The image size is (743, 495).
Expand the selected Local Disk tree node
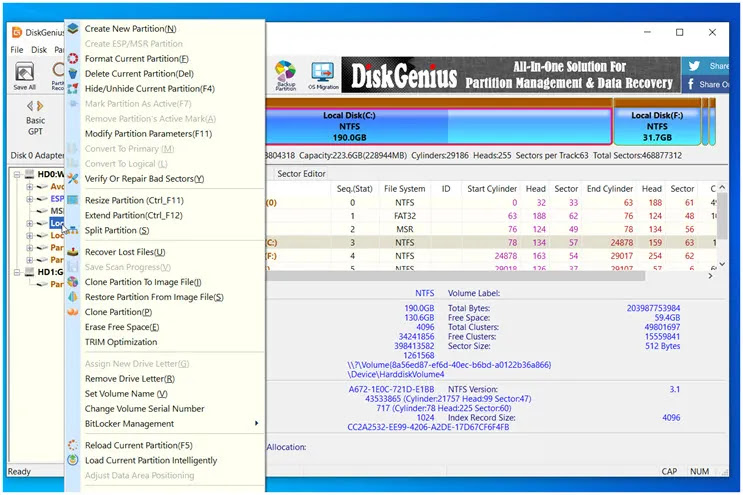[29, 223]
